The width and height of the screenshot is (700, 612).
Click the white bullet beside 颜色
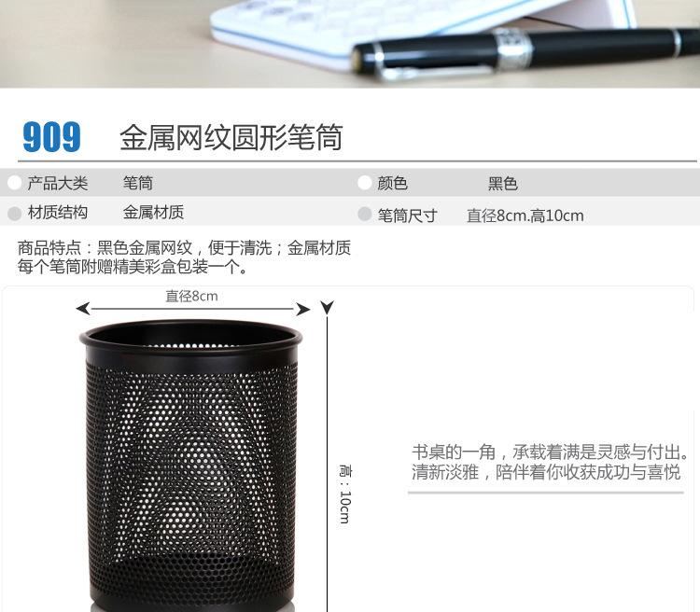pos(364,183)
